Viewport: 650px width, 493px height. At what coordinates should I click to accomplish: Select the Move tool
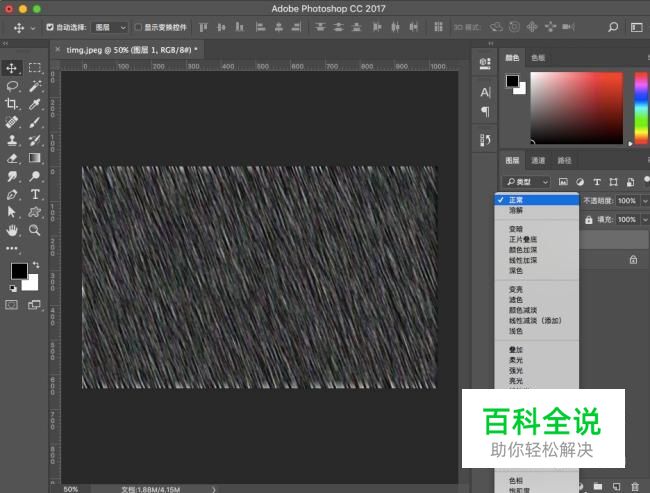[12, 68]
